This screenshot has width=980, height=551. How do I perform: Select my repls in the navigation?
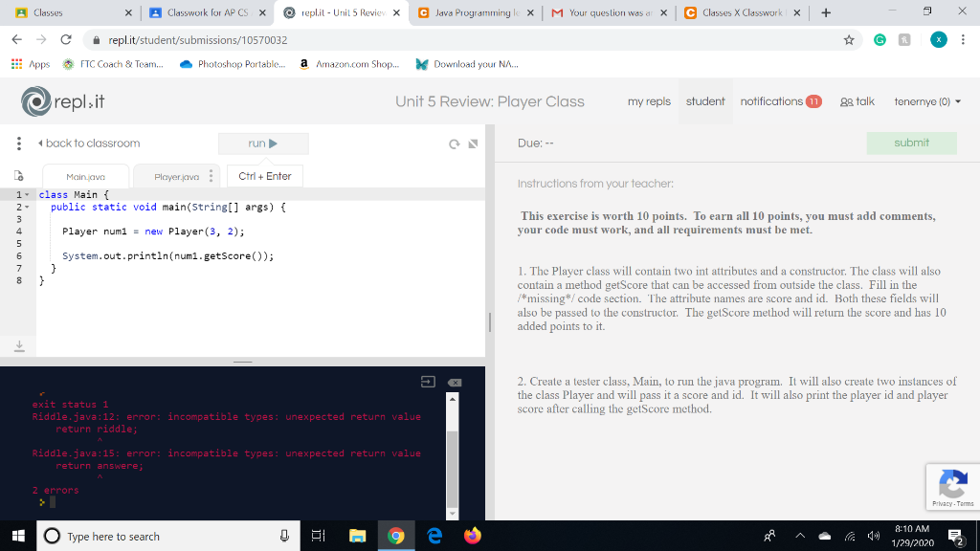click(649, 101)
